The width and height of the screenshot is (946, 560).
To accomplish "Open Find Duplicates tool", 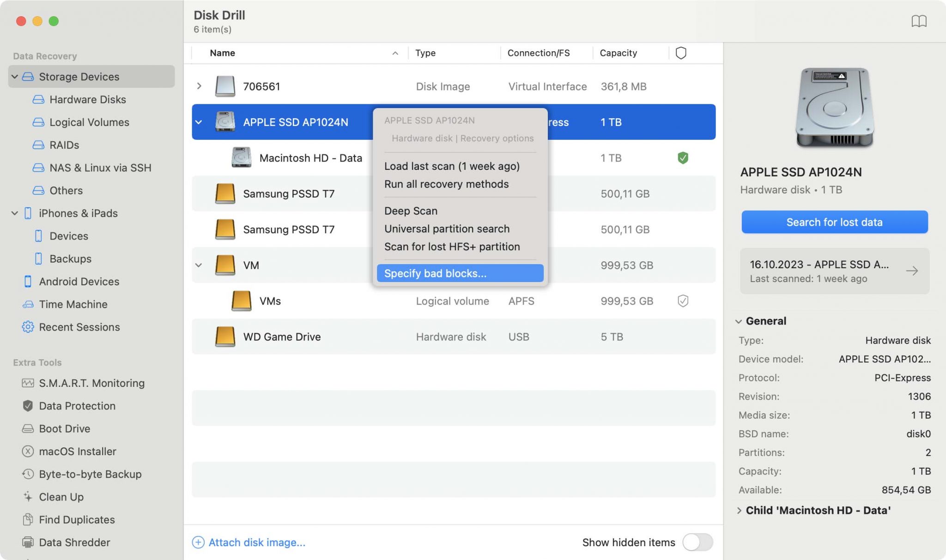I will [x=77, y=519].
